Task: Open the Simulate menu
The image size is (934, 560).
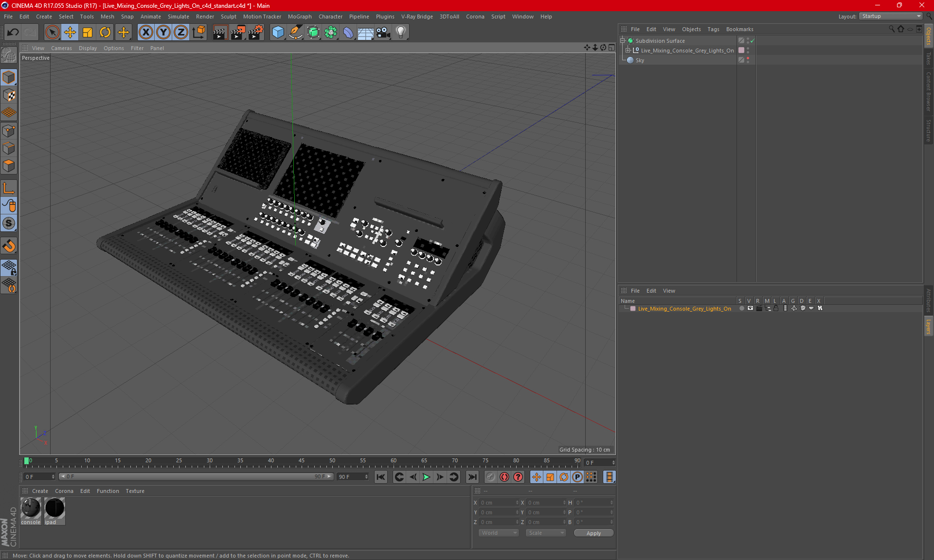Action: [179, 17]
